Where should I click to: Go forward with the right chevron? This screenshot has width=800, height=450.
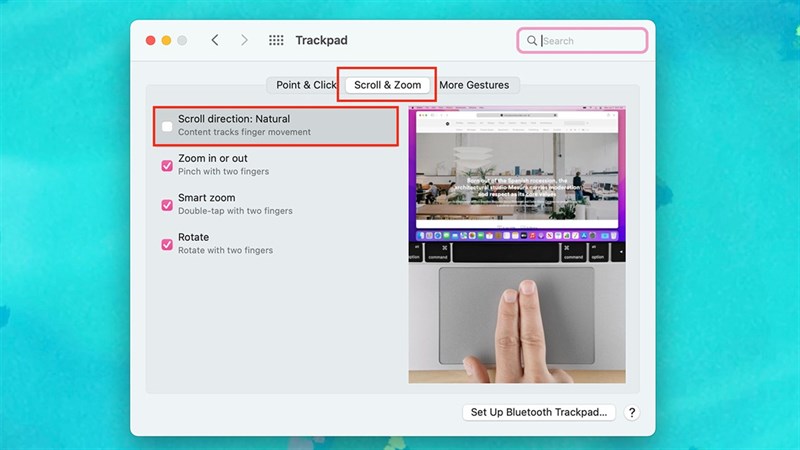pos(244,40)
